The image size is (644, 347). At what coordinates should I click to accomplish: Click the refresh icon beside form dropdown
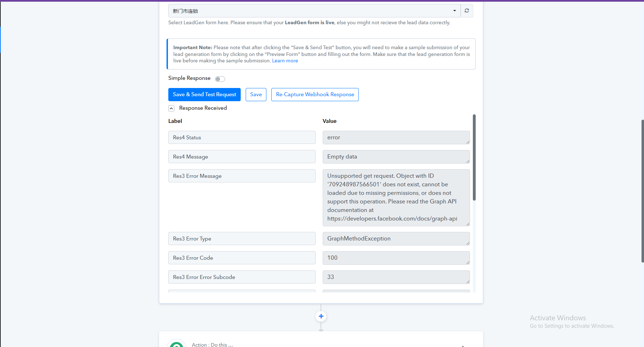(x=467, y=11)
